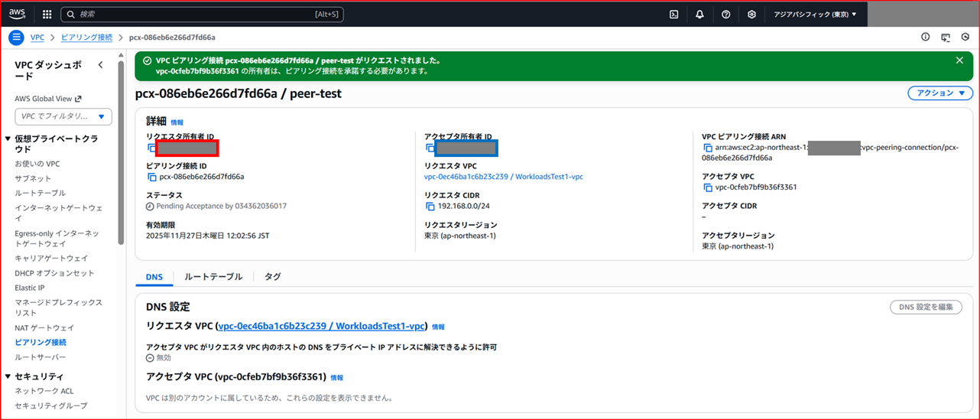980x420 pixels.
Task: Open NAT ゲートウェイ in sidebar
Action: [x=44, y=327]
